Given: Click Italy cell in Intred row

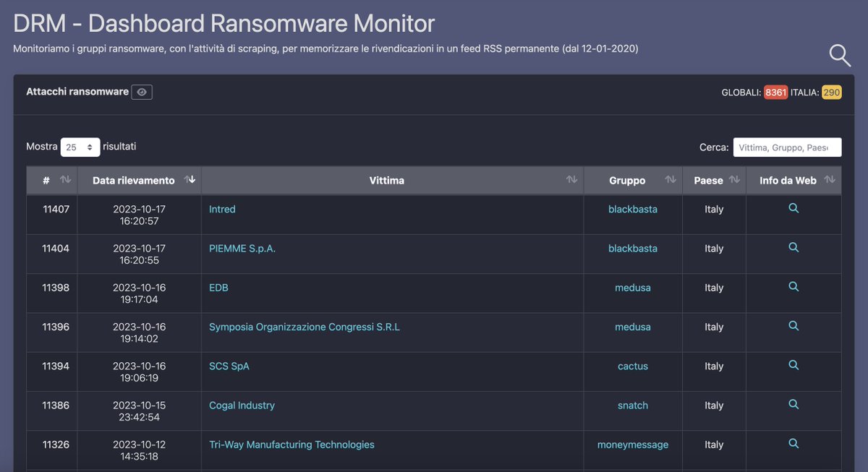Looking at the screenshot, I should 714,209.
